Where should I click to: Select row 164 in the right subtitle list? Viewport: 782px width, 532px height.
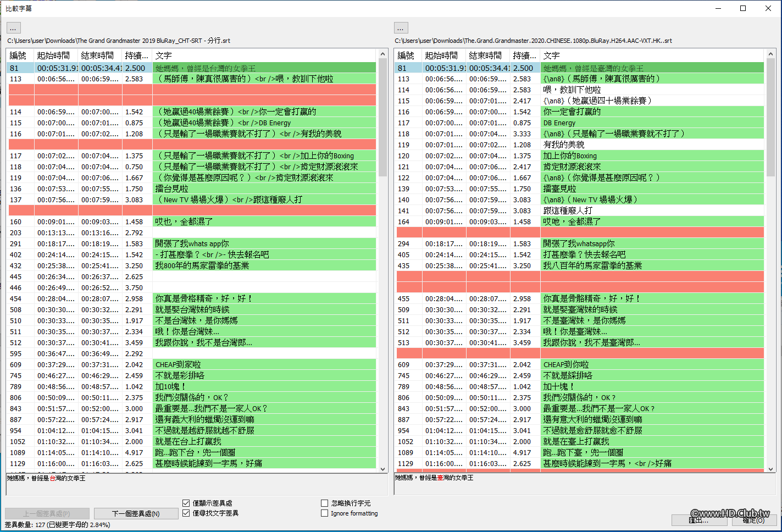pos(579,222)
